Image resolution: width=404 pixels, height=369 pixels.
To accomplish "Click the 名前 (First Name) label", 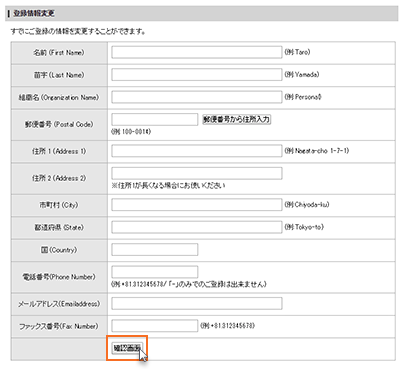I will click(59, 53).
